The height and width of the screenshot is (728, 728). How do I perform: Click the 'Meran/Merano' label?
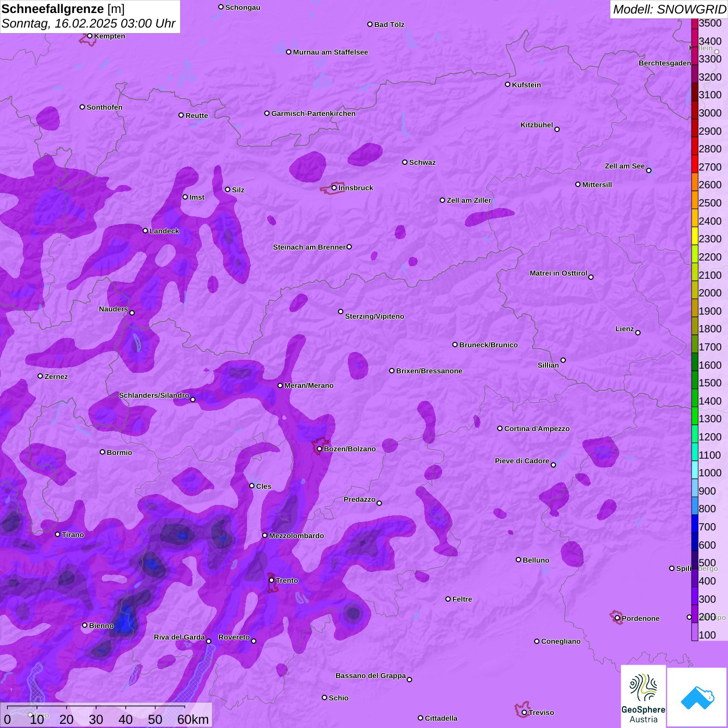(309, 385)
